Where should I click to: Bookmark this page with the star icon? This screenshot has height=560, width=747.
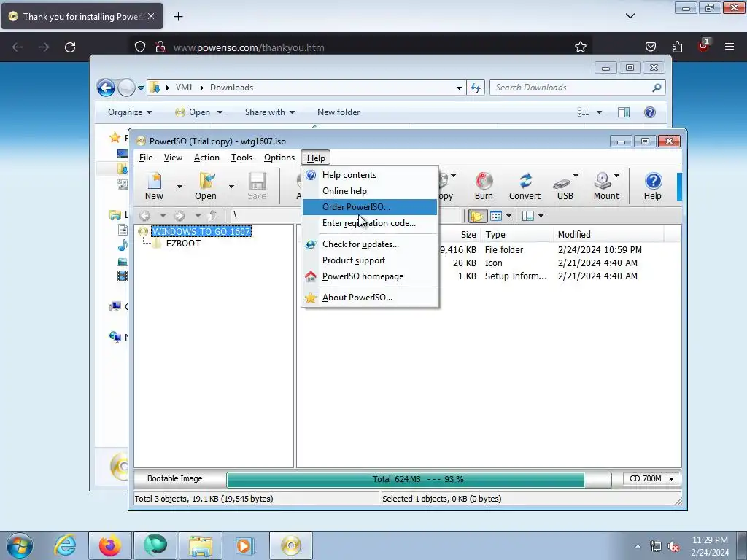(x=580, y=47)
